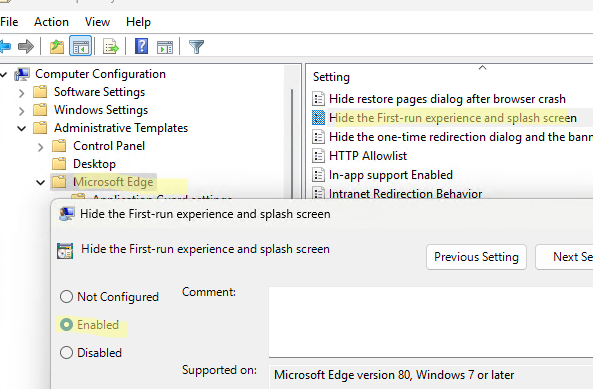Select the Enabled radio button
593x389 pixels.
pyautogui.click(x=66, y=325)
